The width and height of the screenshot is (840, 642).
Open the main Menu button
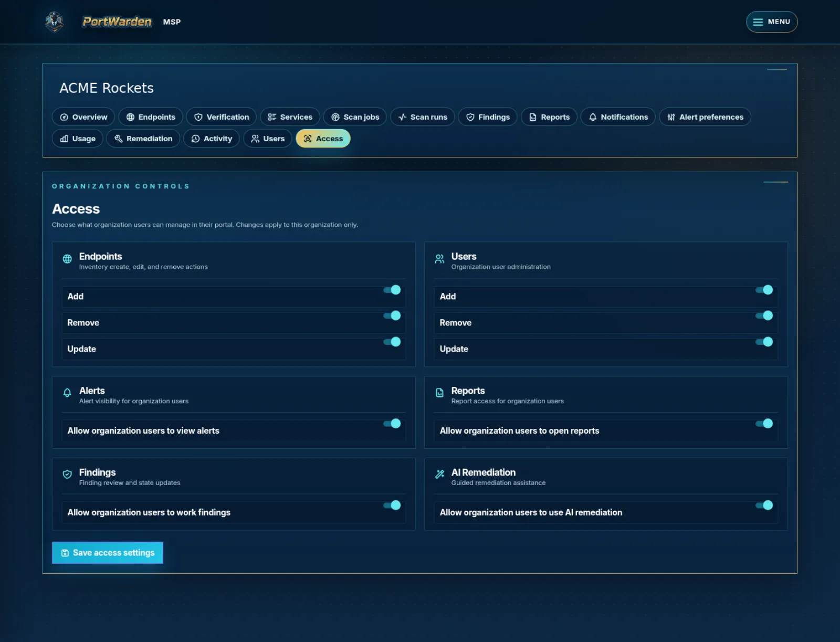tap(772, 22)
